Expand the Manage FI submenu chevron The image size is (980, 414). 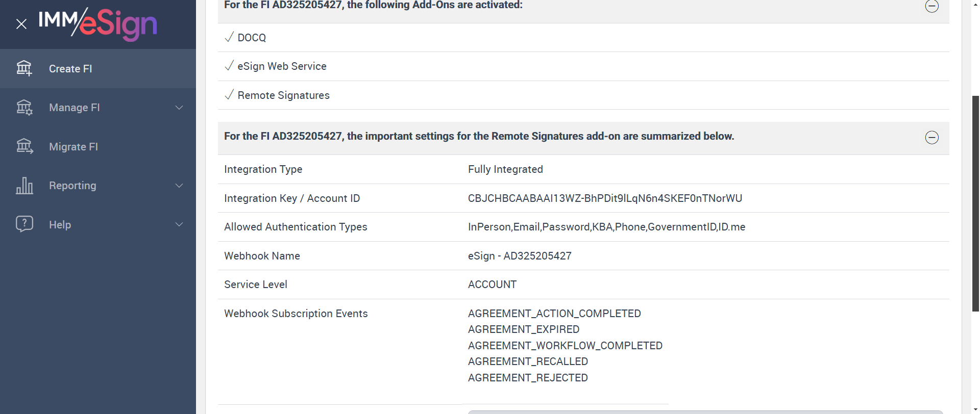click(x=179, y=108)
